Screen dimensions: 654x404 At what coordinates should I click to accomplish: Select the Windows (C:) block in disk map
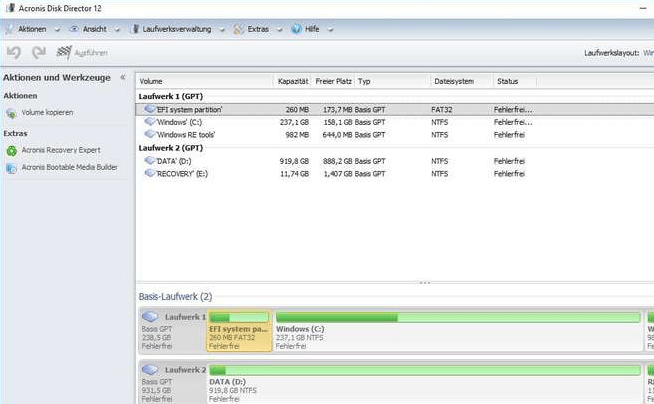[458, 331]
